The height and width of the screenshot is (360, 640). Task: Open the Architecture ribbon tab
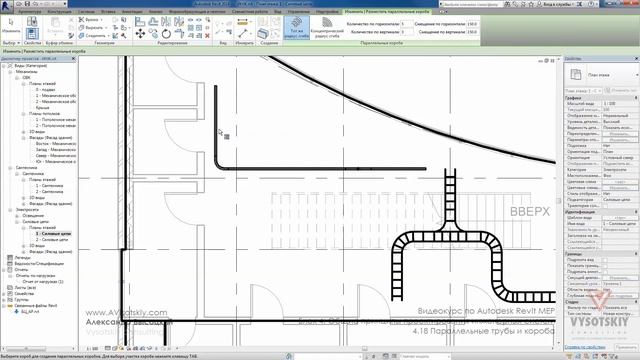click(x=29, y=12)
